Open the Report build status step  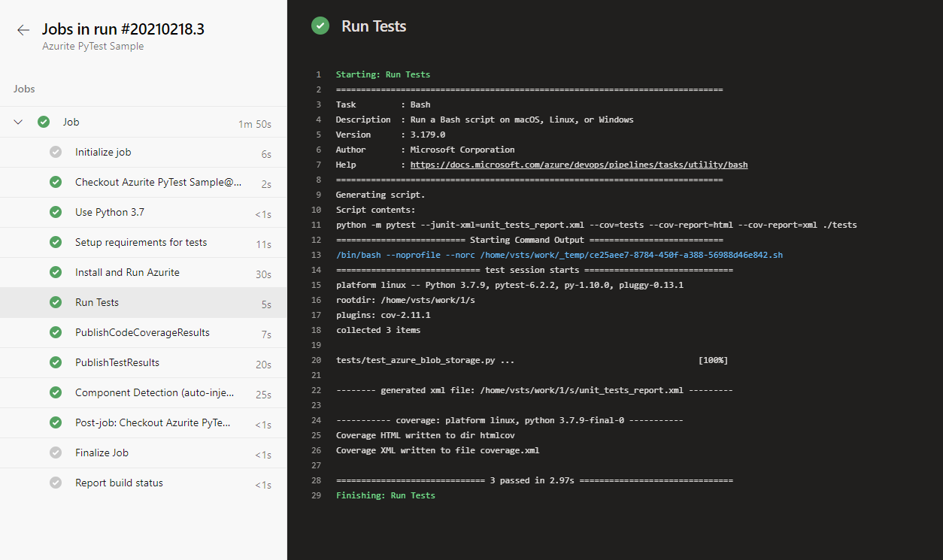119,483
